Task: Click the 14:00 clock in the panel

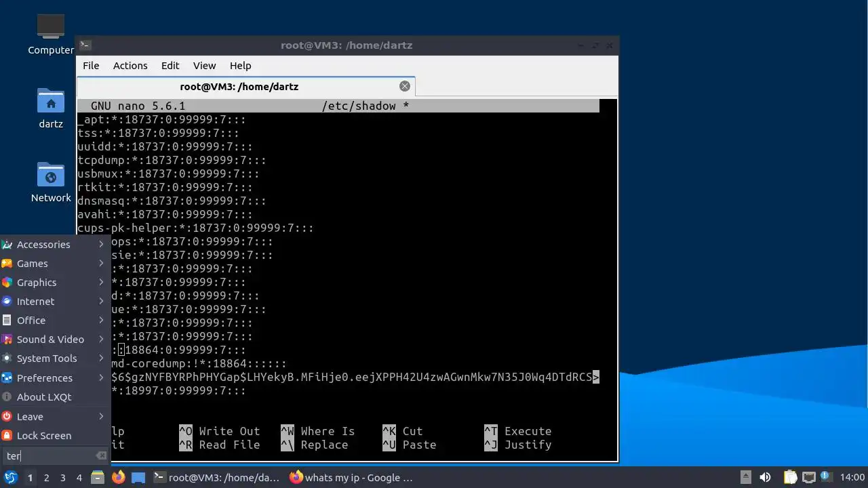Action: click(852, 477)
